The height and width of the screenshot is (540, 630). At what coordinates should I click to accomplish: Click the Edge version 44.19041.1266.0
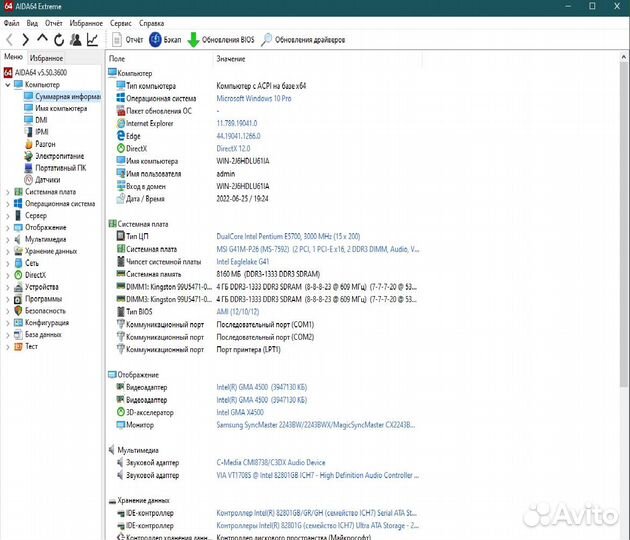click(x=238, y=136)
